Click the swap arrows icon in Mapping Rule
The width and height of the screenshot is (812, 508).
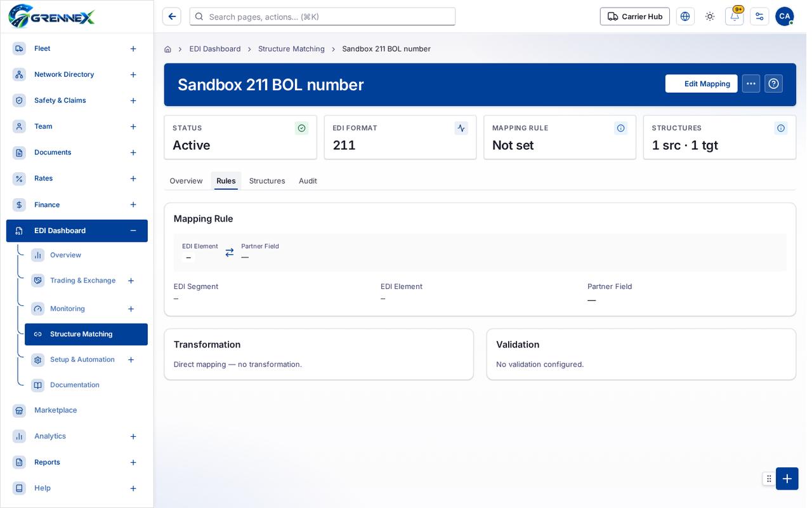click(x=230, y=253)
